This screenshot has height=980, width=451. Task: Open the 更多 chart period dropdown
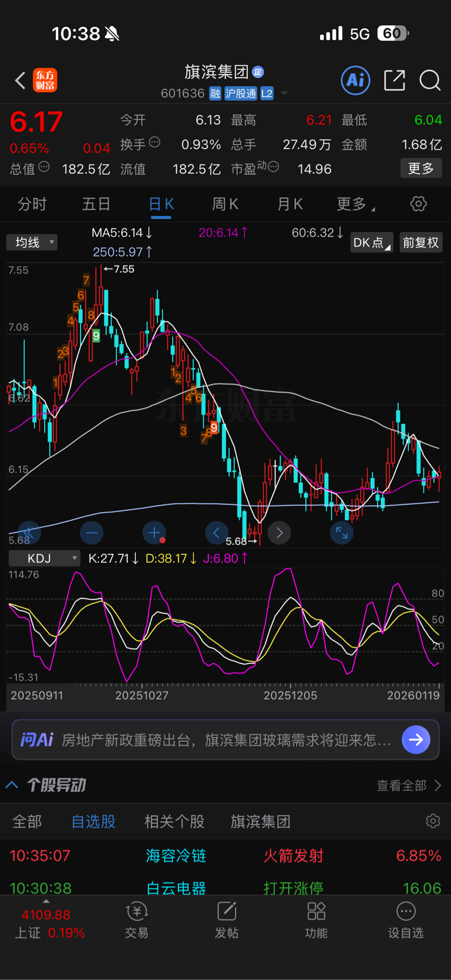[356, 204]
